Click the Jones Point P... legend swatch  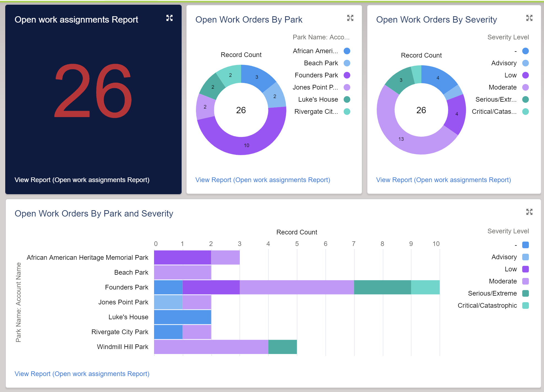point(347,87)
